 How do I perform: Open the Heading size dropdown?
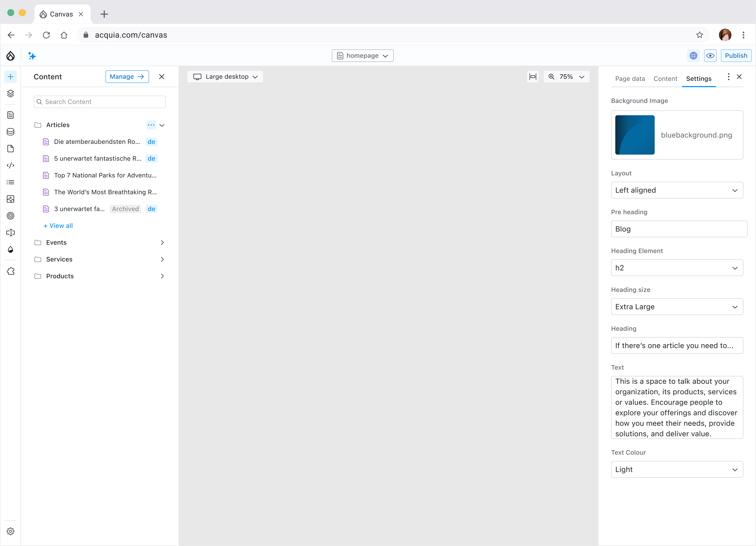tap(677, 307)
